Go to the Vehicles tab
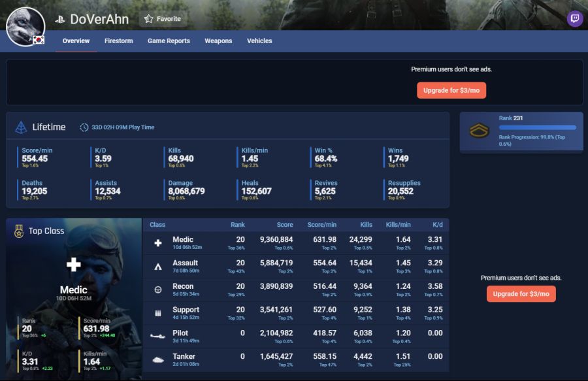588x381 pixels. pos(259,41)
